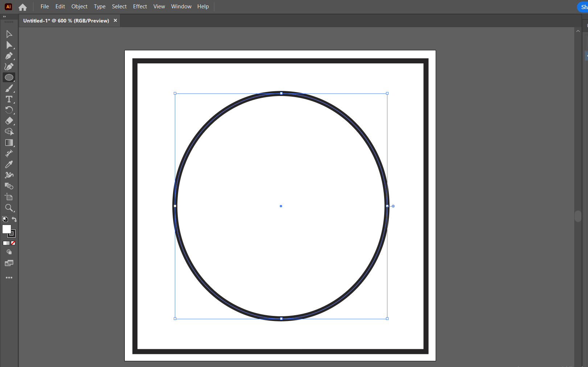Select the Artboard tool
Viewport: 588px width, 367px height.
point(9,197)
